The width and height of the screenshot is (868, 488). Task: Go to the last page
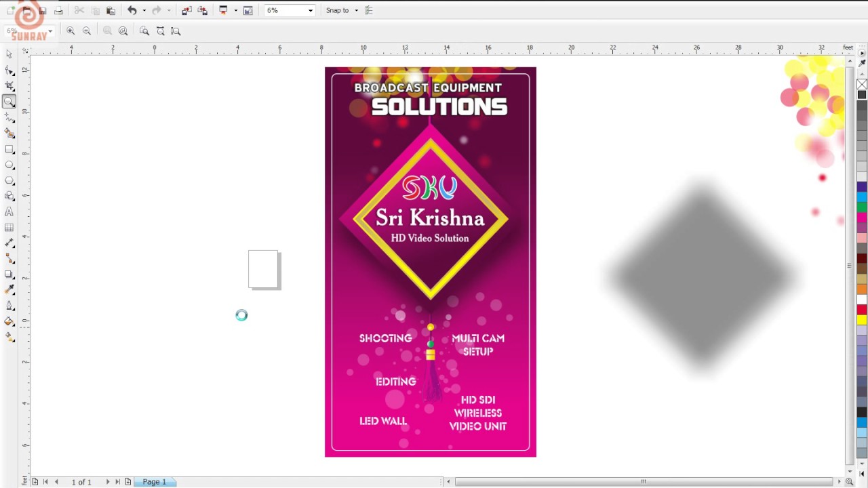tap(117, 482)
